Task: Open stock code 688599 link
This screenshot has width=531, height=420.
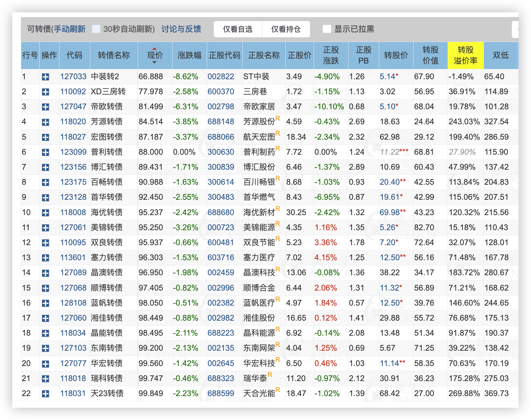Action: [221, 393]
